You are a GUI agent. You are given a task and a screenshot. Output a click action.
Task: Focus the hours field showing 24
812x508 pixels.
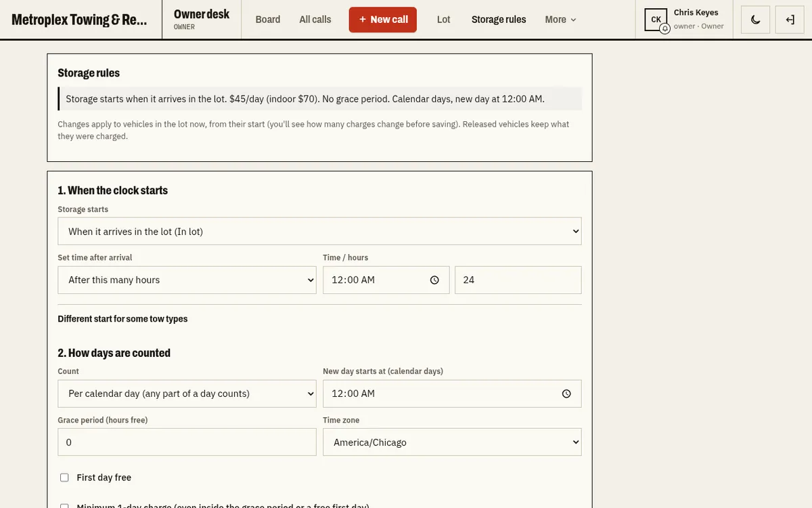pyautogui.click(x=518, y=280)
